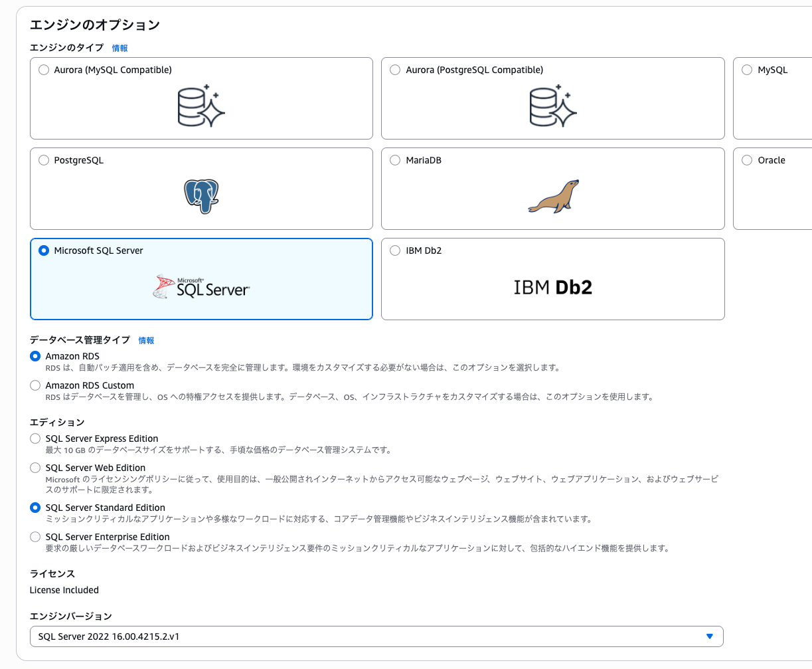Select the Oracle engine radio button

click(x=747, y=160)
